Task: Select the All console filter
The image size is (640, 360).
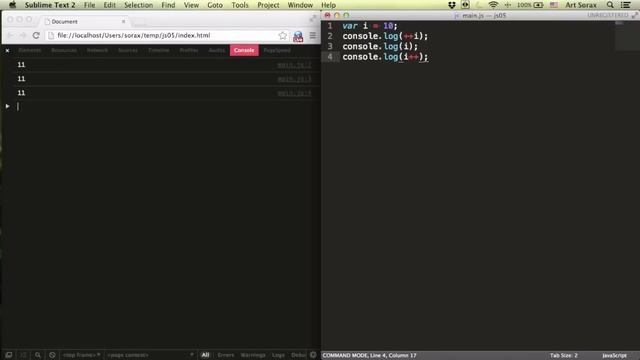Action: click(x=205, y=355)
